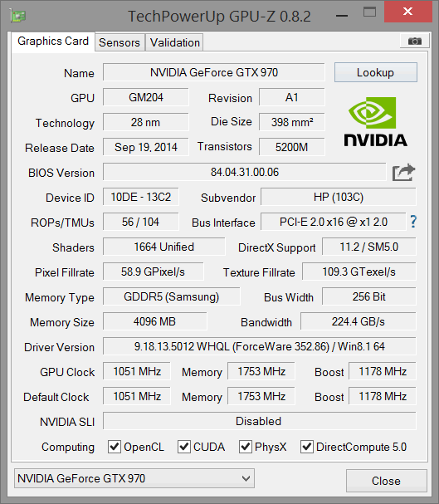
Task: Toggle the CUDA checkbox
Action: tap(184, 447)
